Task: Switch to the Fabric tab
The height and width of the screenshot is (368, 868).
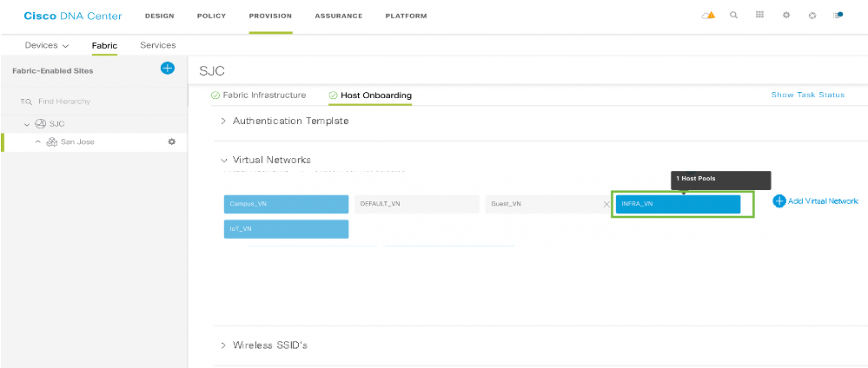Action: click(104, 45)
